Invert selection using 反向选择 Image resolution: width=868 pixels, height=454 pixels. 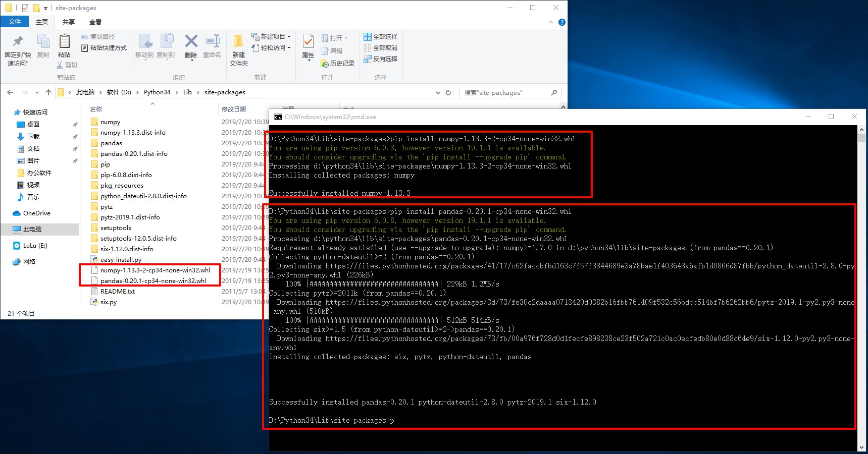380,59
